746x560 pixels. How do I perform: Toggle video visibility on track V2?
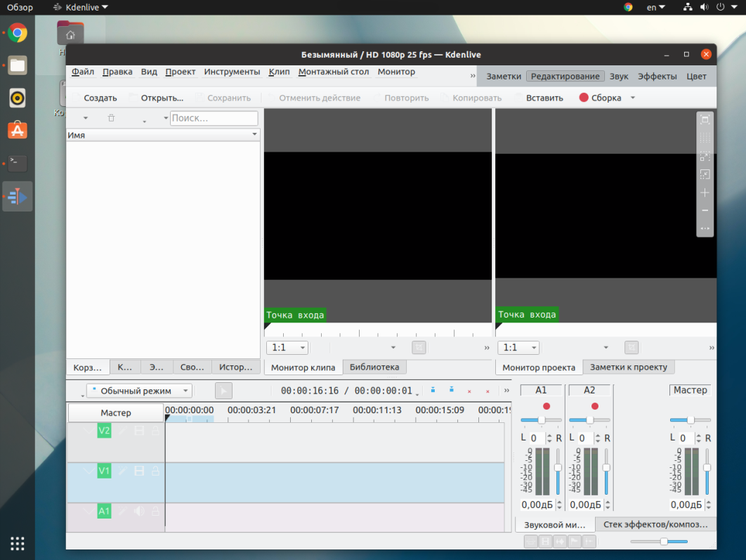pyautogui.click(x=139, y=431)
